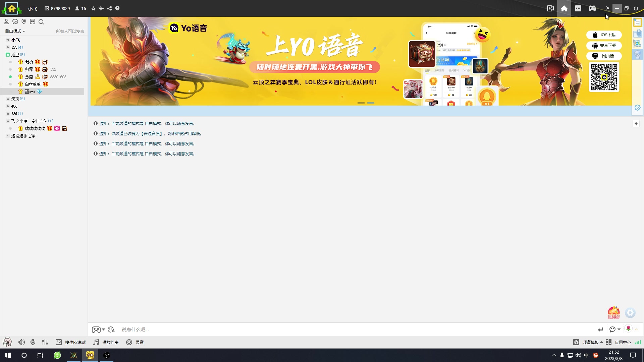Open the group flag icon on right sidebar
This screenshot has width=644, height=362.
point(637,44)
